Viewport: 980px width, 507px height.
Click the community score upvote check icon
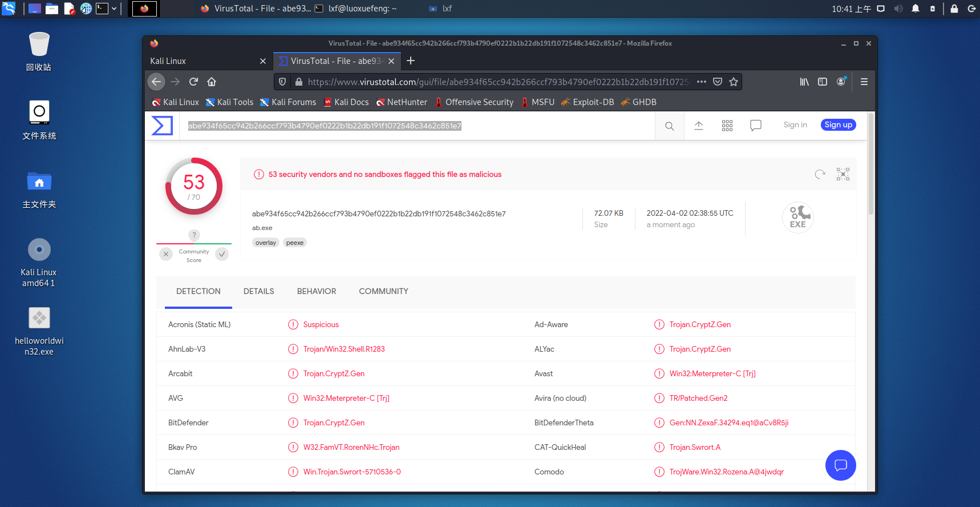click(x=222, y=254)
